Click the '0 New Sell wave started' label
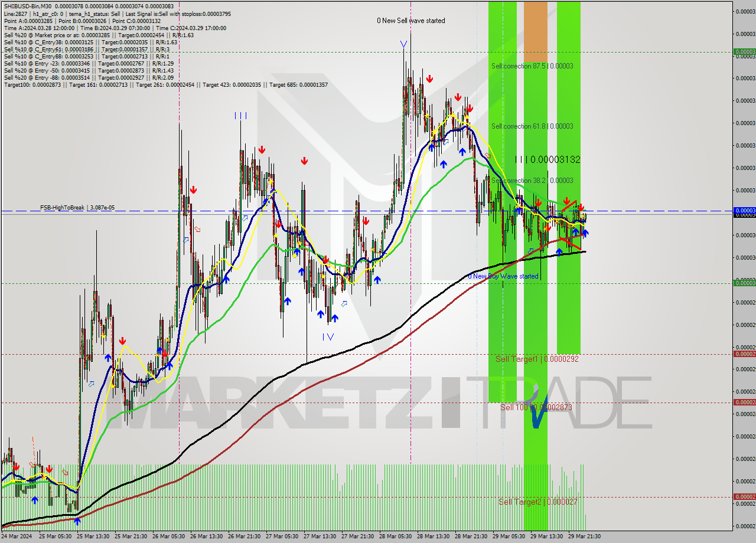 (x=411, y=21)
